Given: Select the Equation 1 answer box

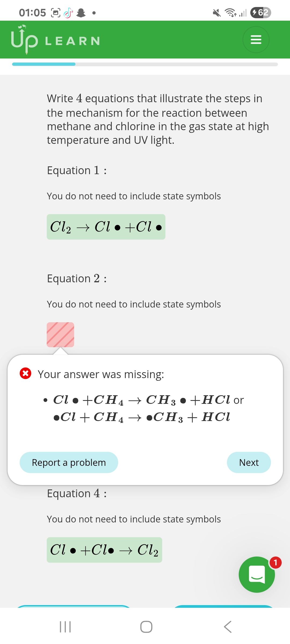Looking at the screenshot, I should click(106, 227).
